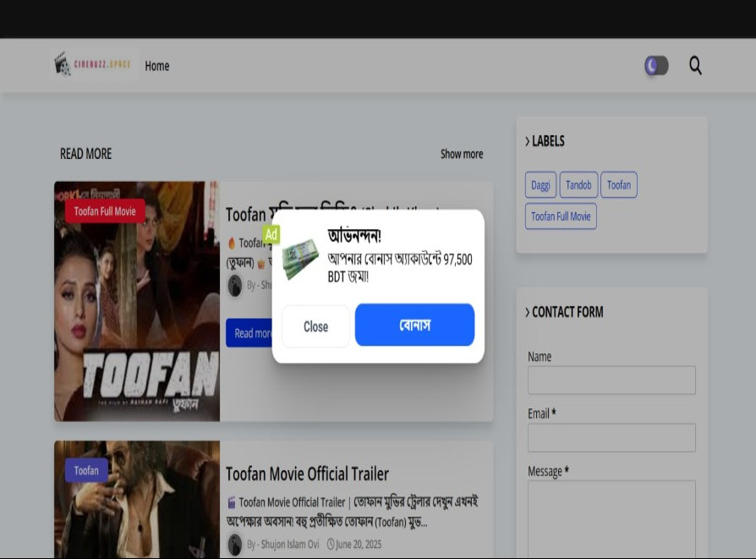Click Show more link
The width and height of the screenshot is (756, 559).
461,154
